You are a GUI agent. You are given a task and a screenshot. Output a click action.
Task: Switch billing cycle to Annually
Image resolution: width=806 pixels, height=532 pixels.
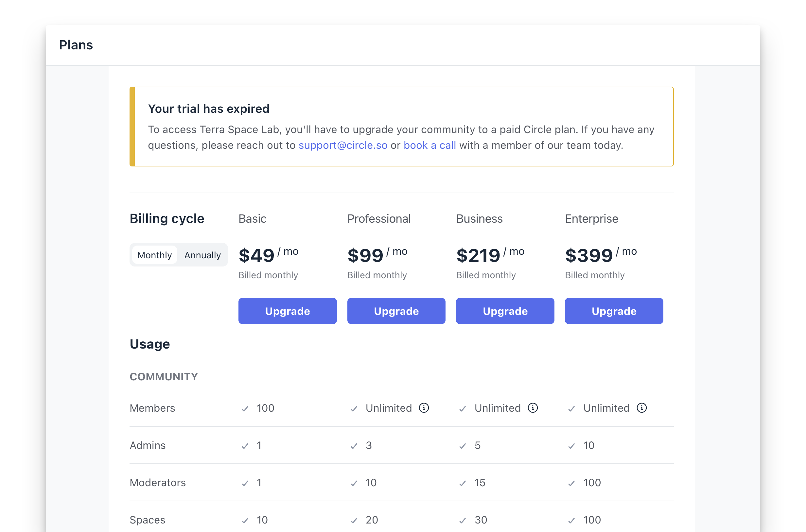point(202,255)
